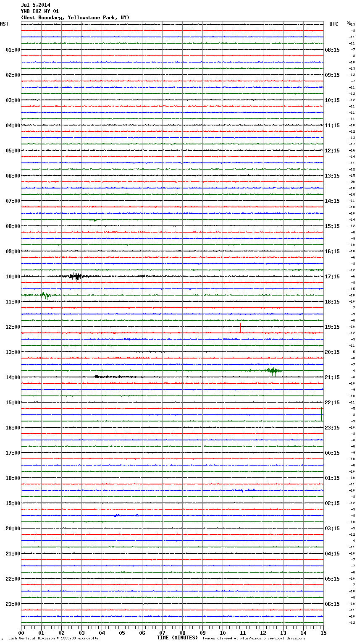Select the 13:00 MST time label

point(13,352)
